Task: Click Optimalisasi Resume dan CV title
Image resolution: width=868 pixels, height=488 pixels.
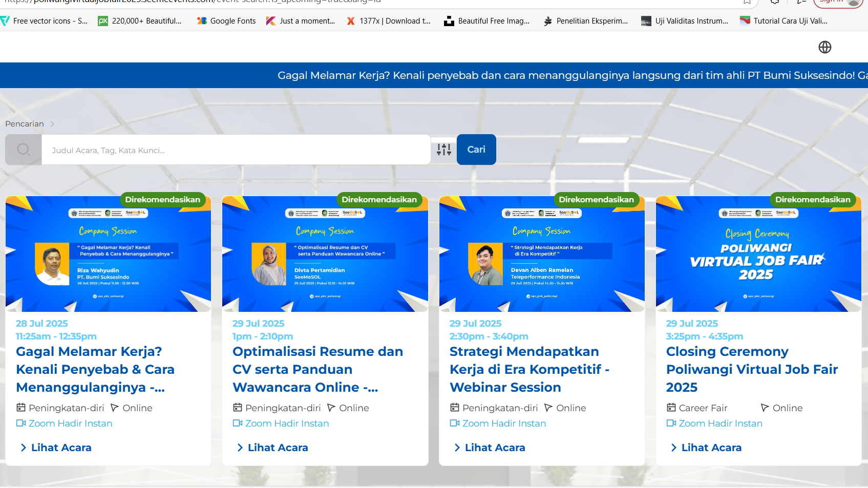Action: pyautogui.click(x=317, y=369)
